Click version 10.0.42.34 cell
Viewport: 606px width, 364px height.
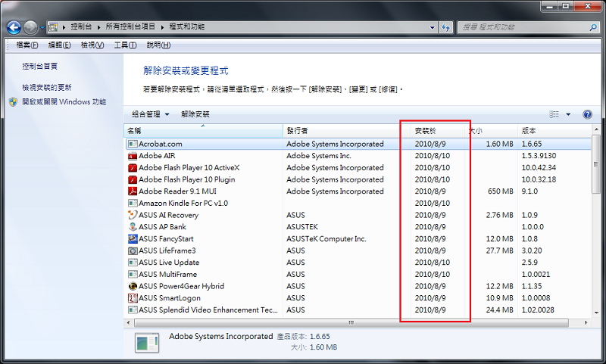[539, 168]
